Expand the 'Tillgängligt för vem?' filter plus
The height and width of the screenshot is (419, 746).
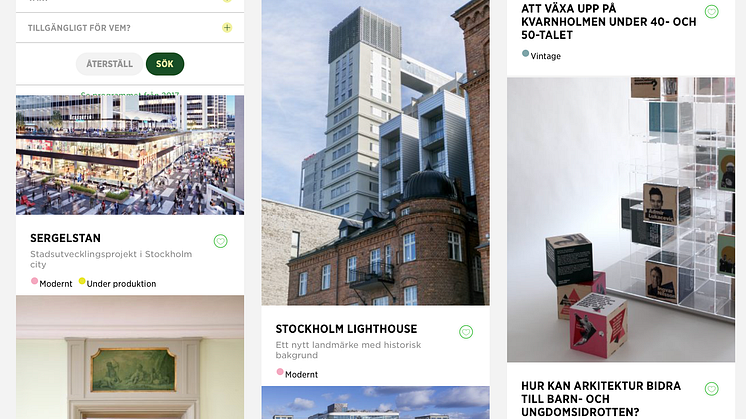pyautogui.click(x=227, y=28)
